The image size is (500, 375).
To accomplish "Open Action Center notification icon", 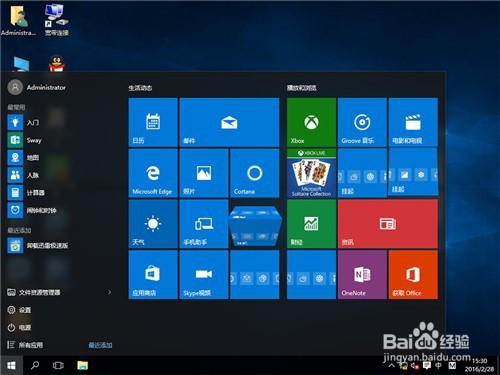I will click(427, 366).
